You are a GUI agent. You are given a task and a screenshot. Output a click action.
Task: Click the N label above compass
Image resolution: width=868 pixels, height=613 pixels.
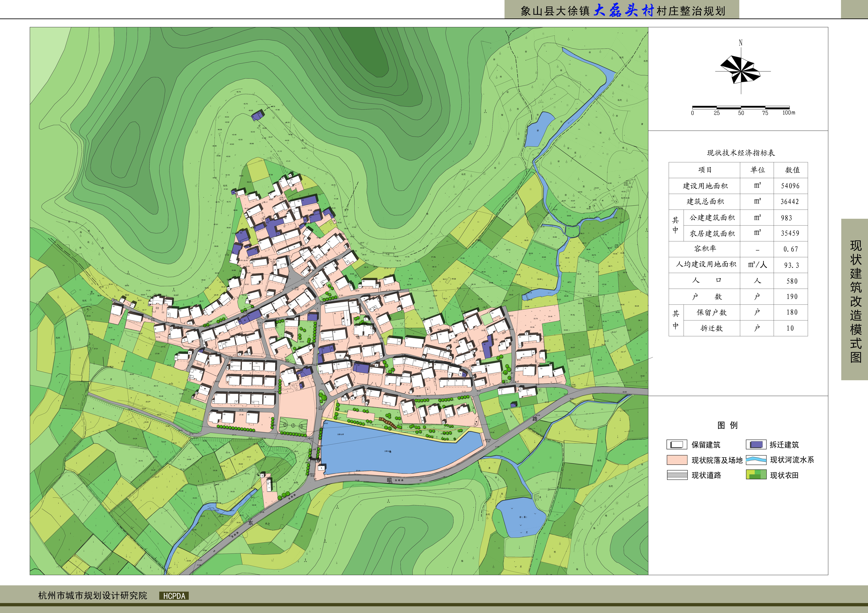[x=741, y=43]
